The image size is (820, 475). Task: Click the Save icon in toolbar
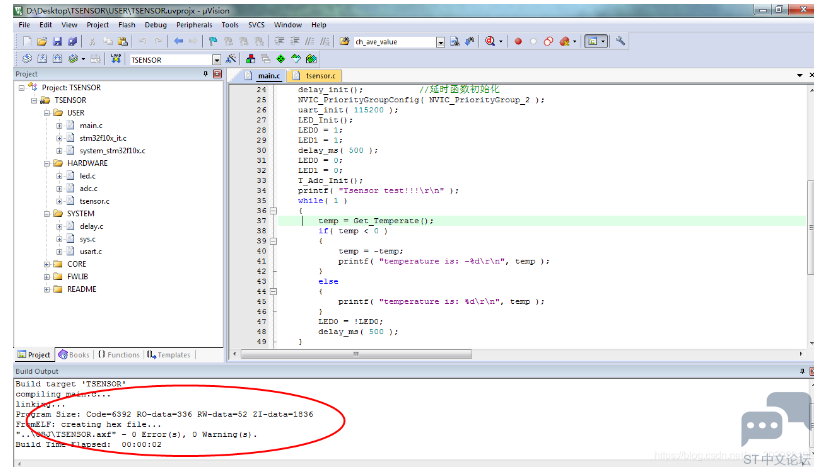pos(58,41)
